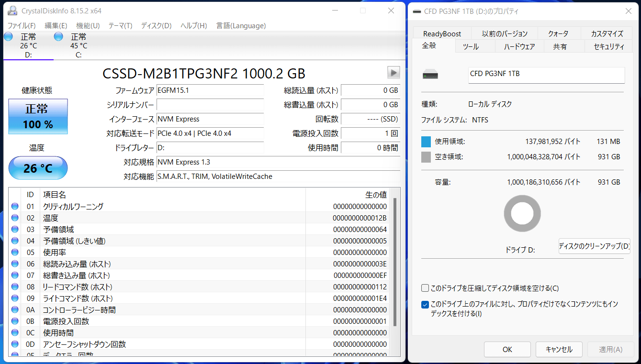Select the C: drive status orb
The height and width of the screenshot is (364, 641).
(x=58, y=36)
